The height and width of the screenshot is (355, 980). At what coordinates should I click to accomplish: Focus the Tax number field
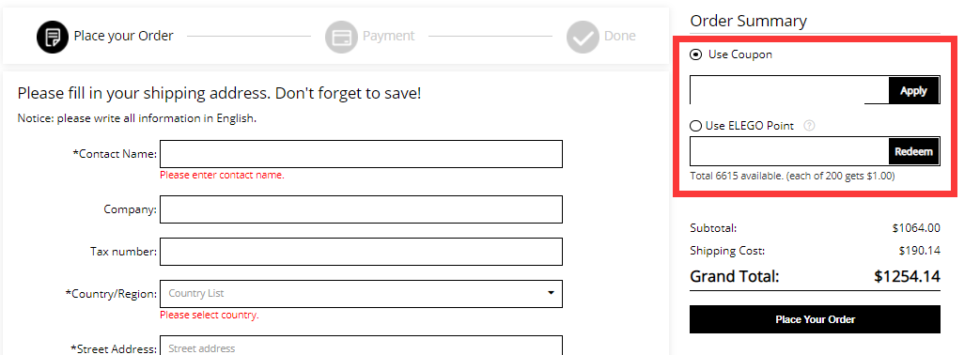(361, 252)
